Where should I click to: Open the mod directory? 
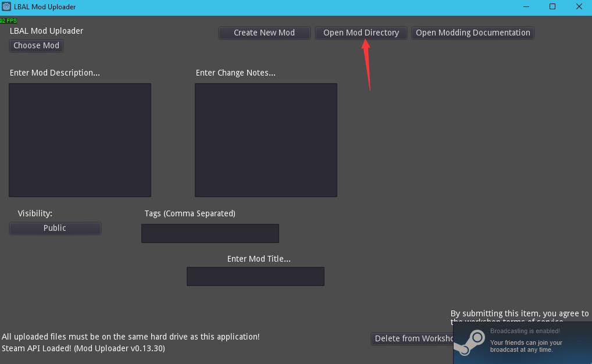pyautogui.click(x=361, y=33)
